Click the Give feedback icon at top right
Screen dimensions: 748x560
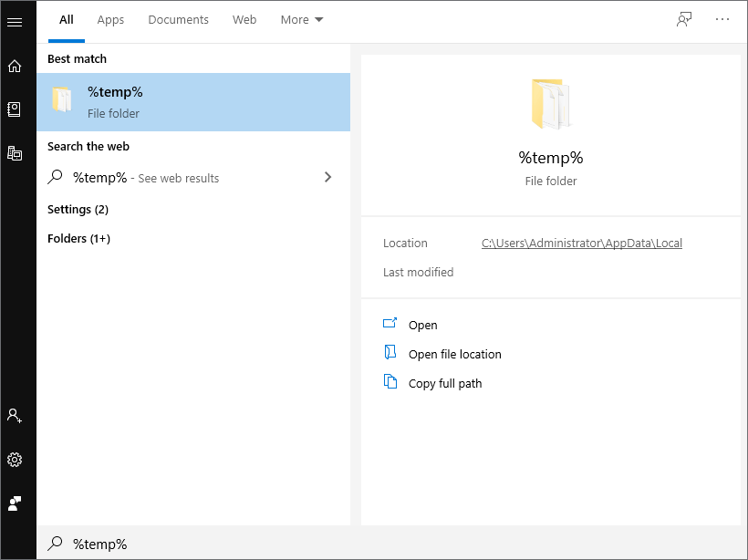coord(683,18)
